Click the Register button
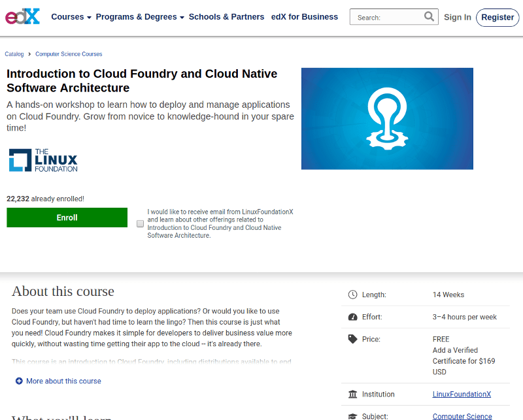This screenshot has height=420, width=523. 498,18
